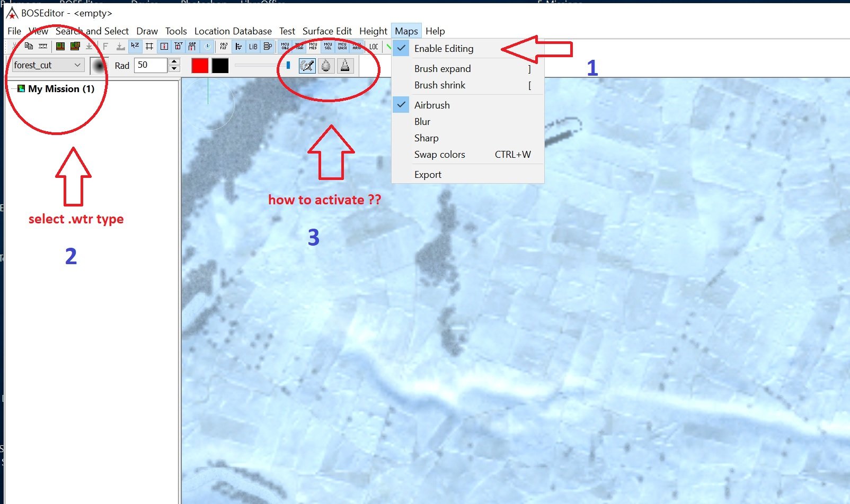This screenshot has height=504, width=850.
Task: Open the Search and Select menu
Action: coord(92,31)
